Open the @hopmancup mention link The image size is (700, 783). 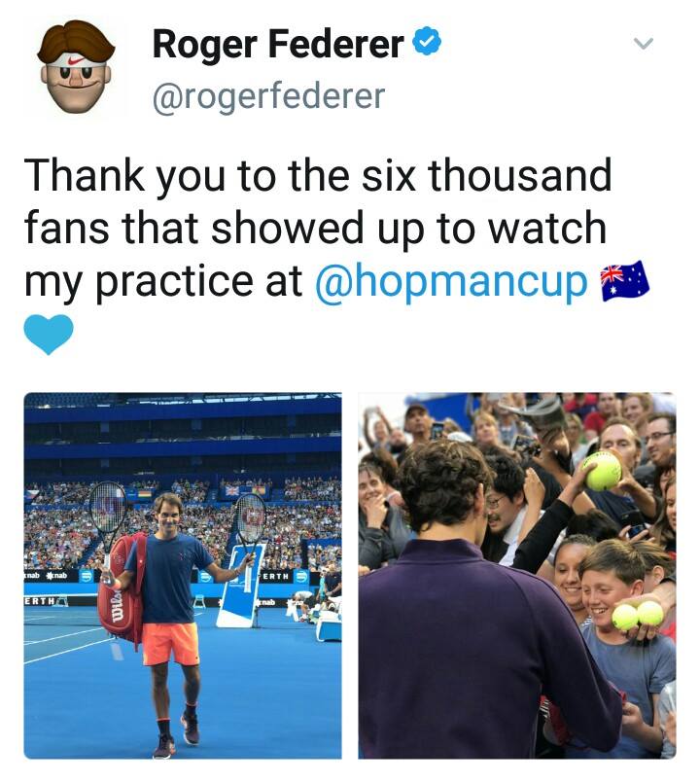[x=451, y=282]
